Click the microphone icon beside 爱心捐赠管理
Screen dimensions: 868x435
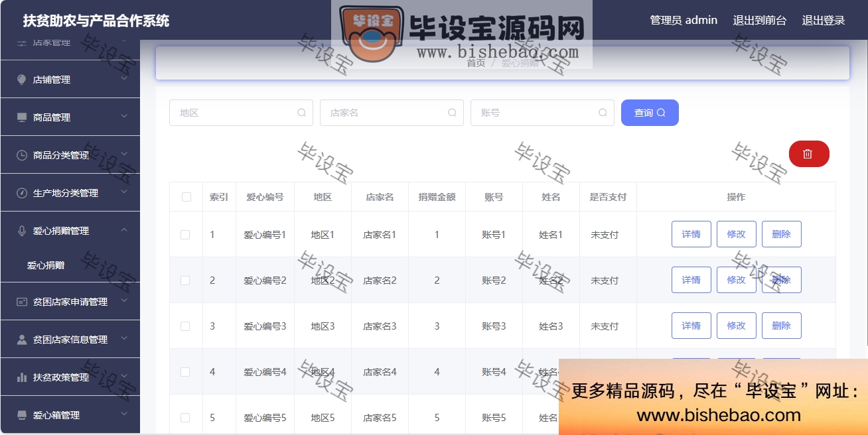click(22, 231)
